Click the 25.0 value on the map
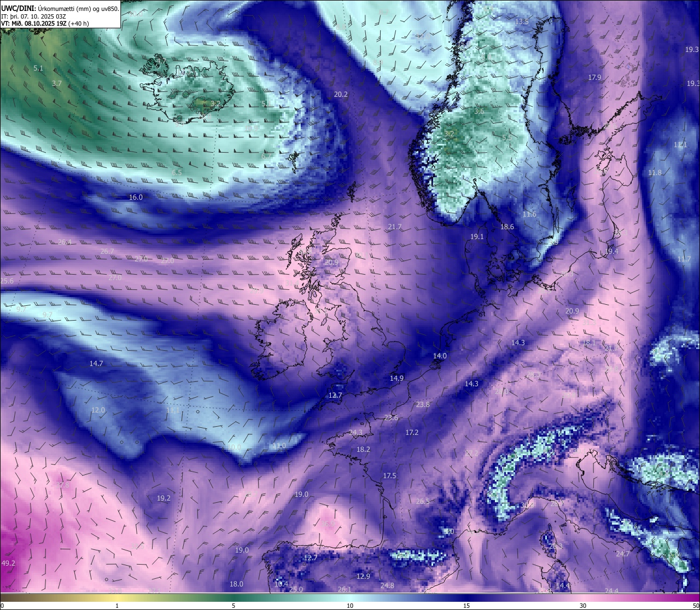 pyautogui.click(x=296, y=589)
